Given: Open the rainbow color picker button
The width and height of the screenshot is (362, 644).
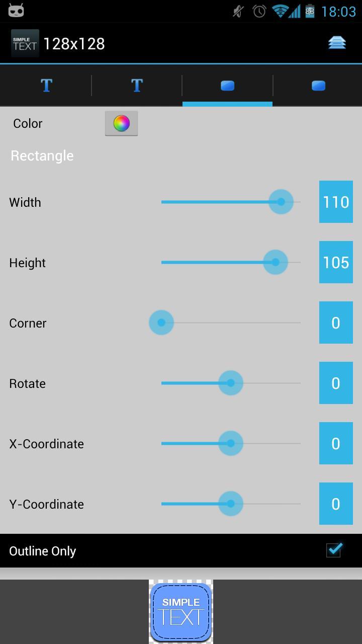Looking at the screenshot, I should pyautogui.click(x=121, y=123).
